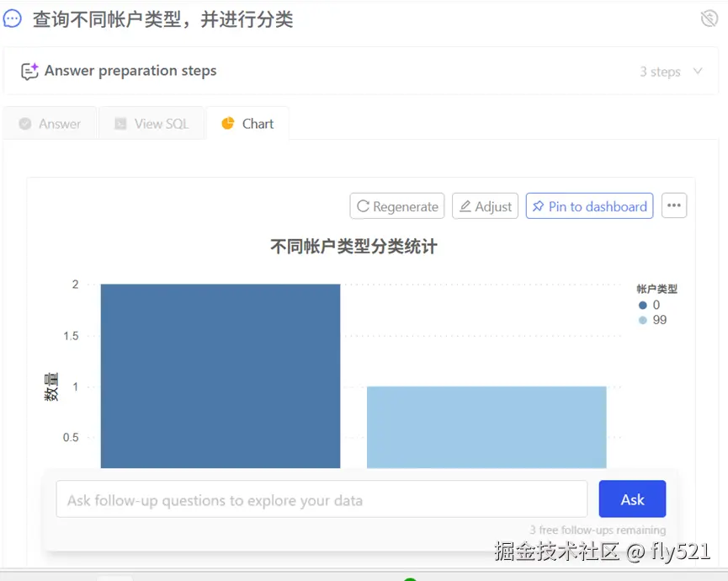Click the legend title 帐户类型
The width and height of the screenshot is (728, 581).
[657, 289]
